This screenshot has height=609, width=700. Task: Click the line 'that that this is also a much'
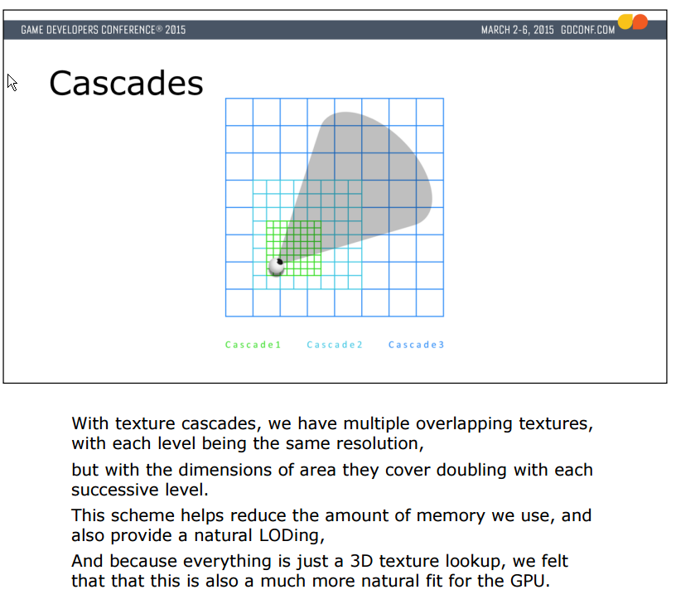pos(311,581)
